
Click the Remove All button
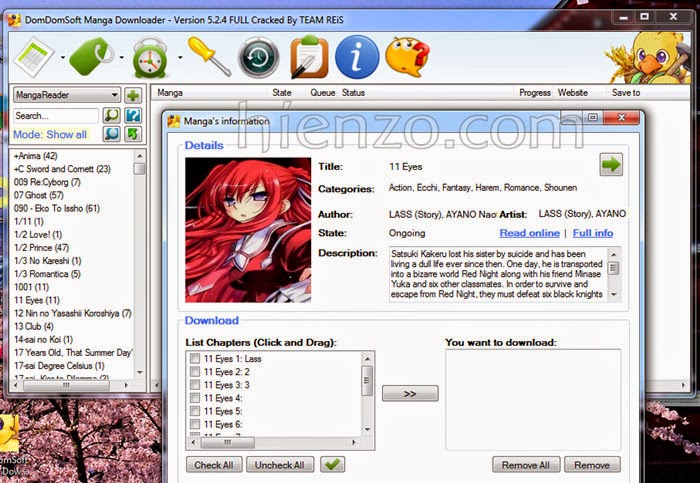tap(526, 465)
